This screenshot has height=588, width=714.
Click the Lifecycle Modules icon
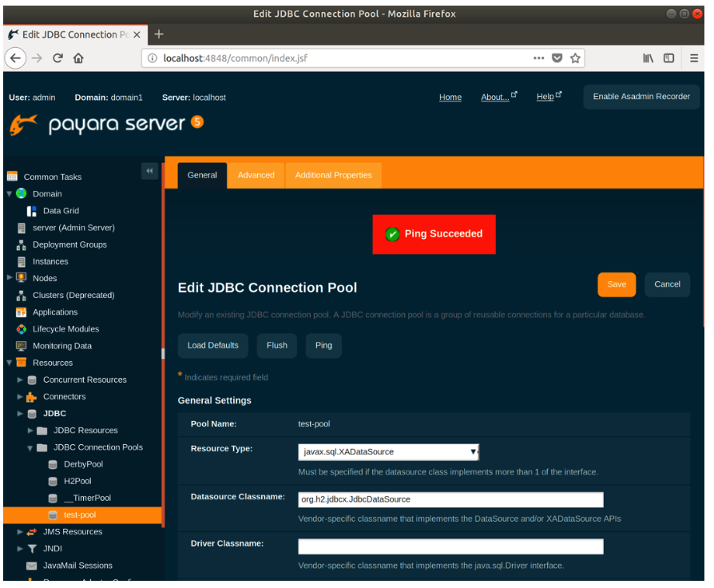[22, 329]
